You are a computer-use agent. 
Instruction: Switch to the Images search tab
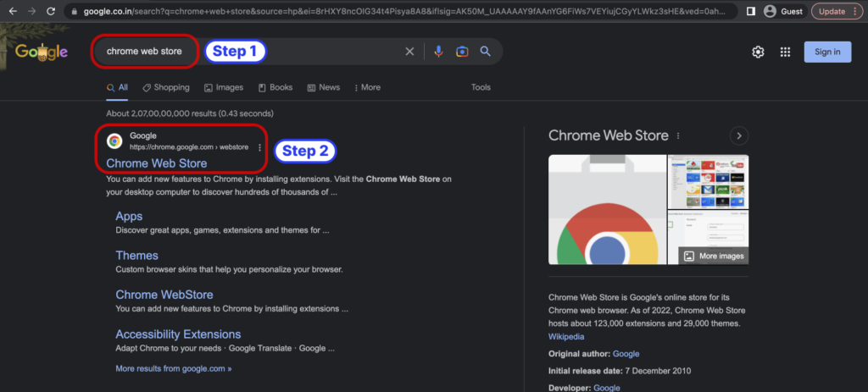224,87
